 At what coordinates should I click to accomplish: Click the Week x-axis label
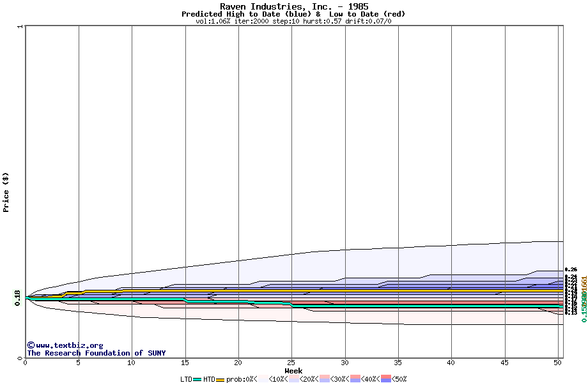(293, 371)
